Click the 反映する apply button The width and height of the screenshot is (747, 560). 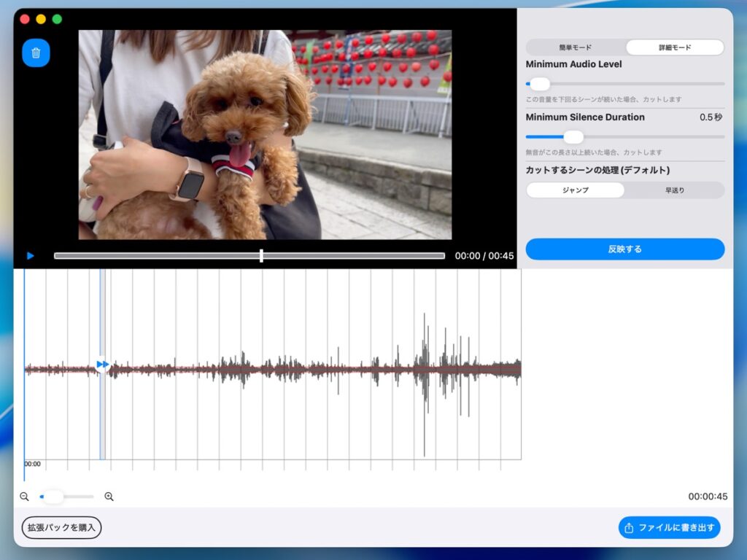pos(624,249)
